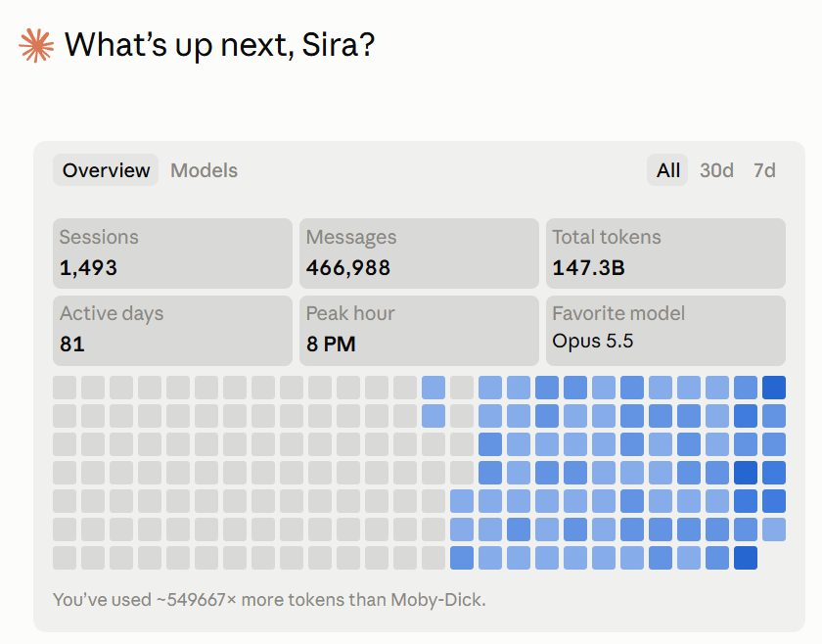822x644 pixels.
Task: Click the gray square at bottom-left of heatmap
Action: pyautogui.click(x=65, y=558)
